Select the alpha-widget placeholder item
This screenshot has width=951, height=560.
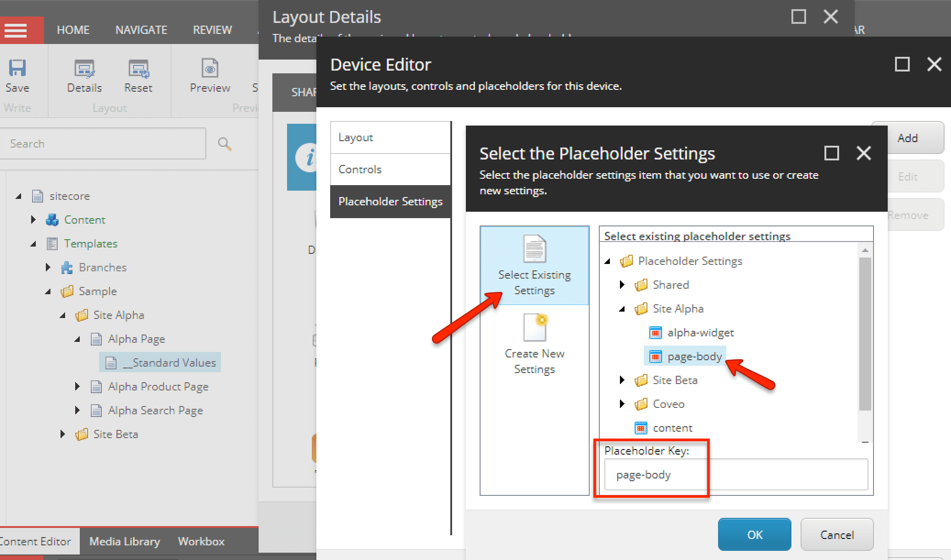700,333
